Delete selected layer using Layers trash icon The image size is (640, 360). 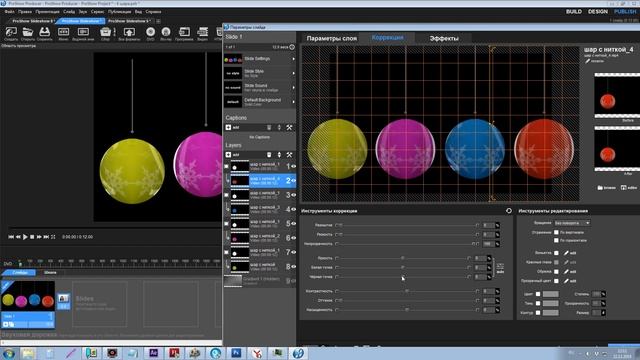(269, 155)
